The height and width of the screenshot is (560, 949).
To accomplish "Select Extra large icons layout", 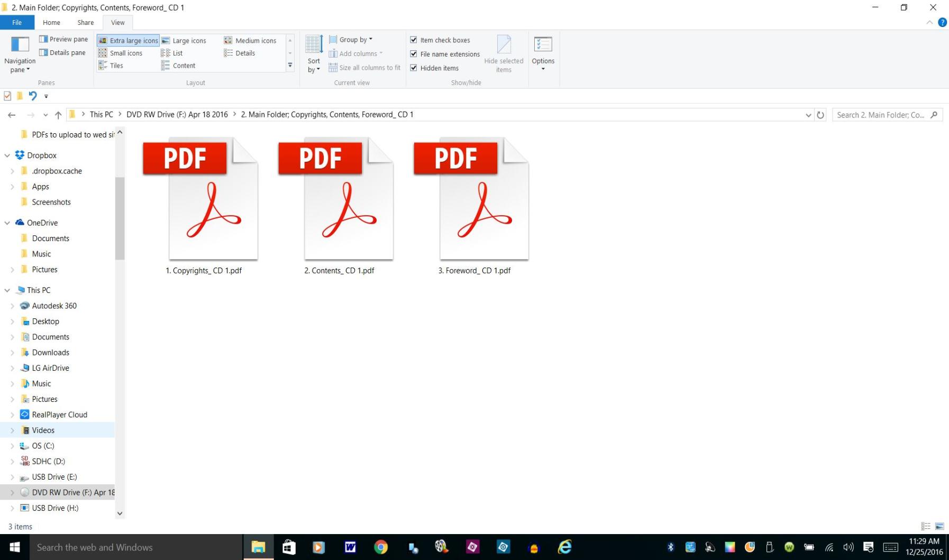I will [x=128, y=40].
